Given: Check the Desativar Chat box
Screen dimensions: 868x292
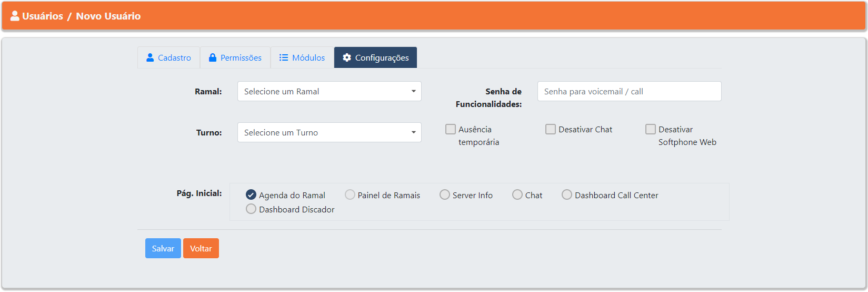Looking at the screenshot, I should coord(551,129).
